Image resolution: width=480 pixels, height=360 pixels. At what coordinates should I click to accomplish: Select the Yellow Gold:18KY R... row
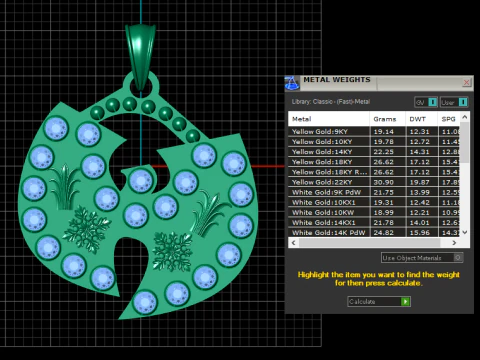click(374, 172)
